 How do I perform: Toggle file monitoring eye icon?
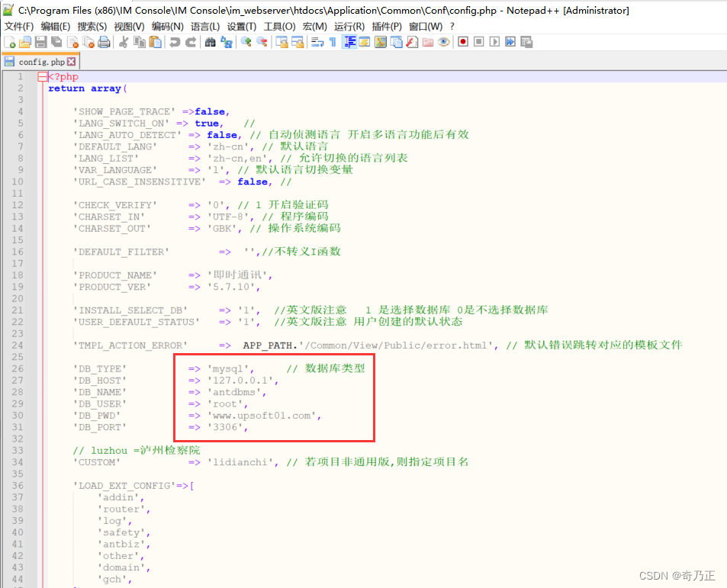point(444,42)
